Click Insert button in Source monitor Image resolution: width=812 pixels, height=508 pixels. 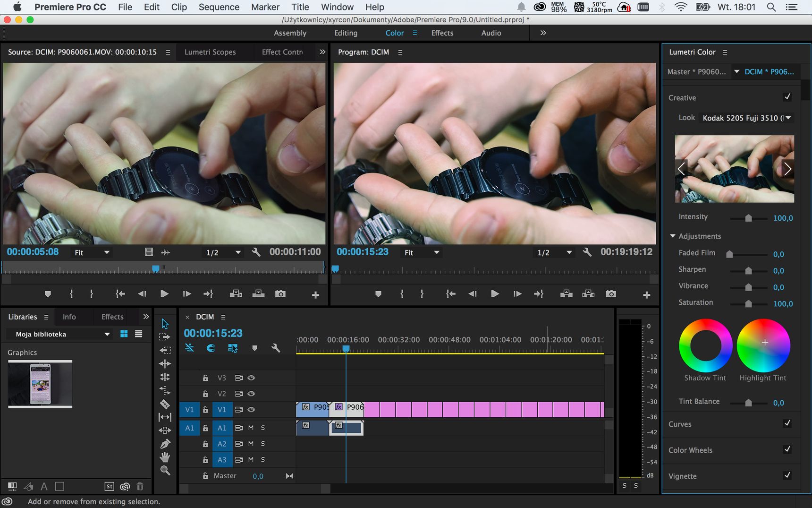[x=236, y=294]
